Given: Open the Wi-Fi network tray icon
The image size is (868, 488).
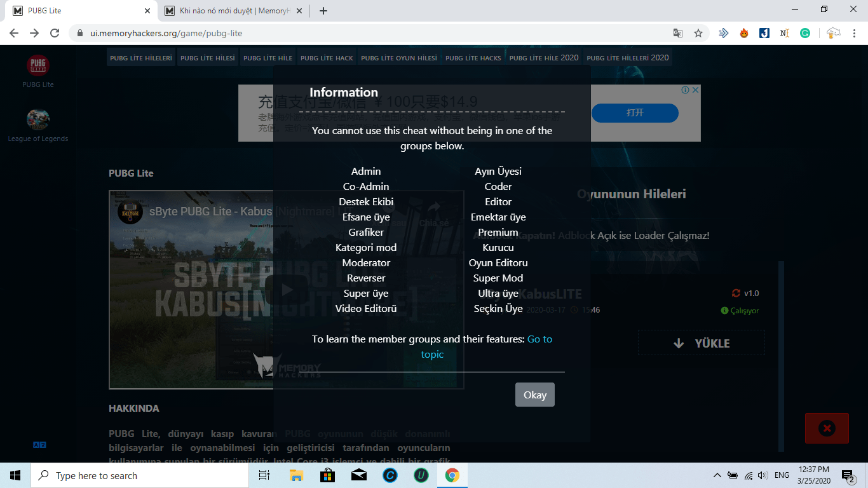Looking at the screenshot, I should click(x=749, y=475).
